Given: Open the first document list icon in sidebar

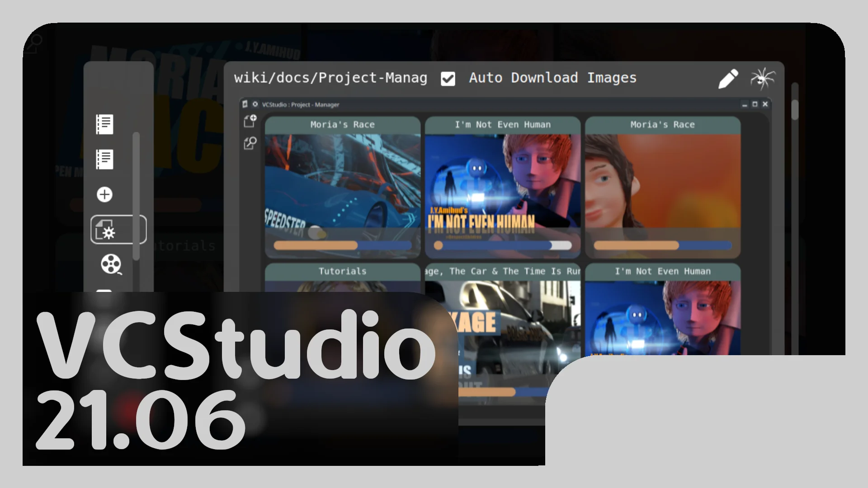Looking at the screenshot, I should [104, 124].
